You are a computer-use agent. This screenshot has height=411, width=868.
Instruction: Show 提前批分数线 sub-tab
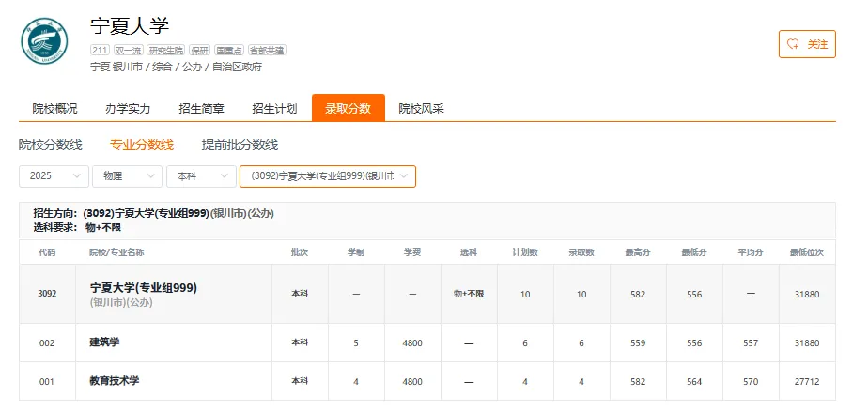240,145
